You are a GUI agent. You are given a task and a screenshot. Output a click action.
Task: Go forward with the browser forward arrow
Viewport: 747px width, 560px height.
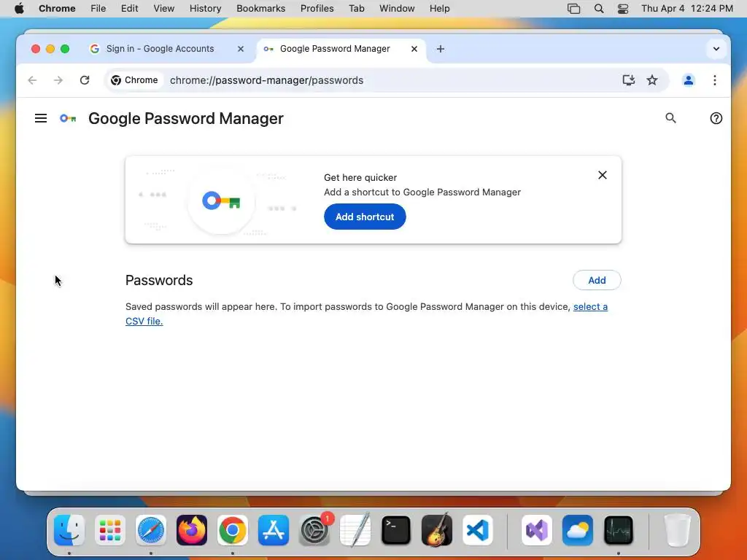tap(58, 80)
